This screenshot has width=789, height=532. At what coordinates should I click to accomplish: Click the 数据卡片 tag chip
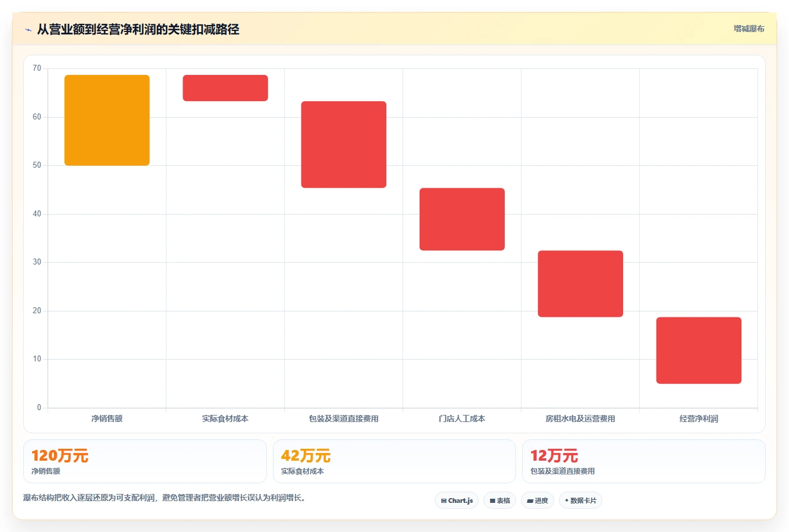coord(580,500)
